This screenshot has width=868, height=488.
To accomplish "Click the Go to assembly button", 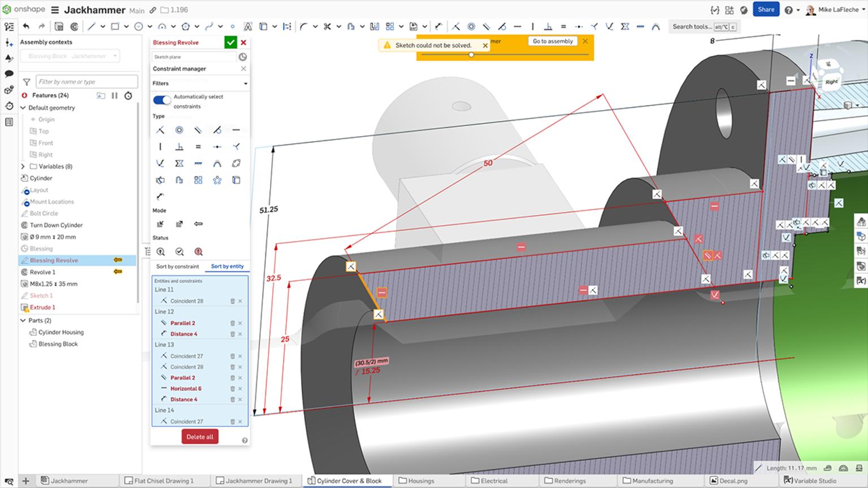I will coord(552,41).
